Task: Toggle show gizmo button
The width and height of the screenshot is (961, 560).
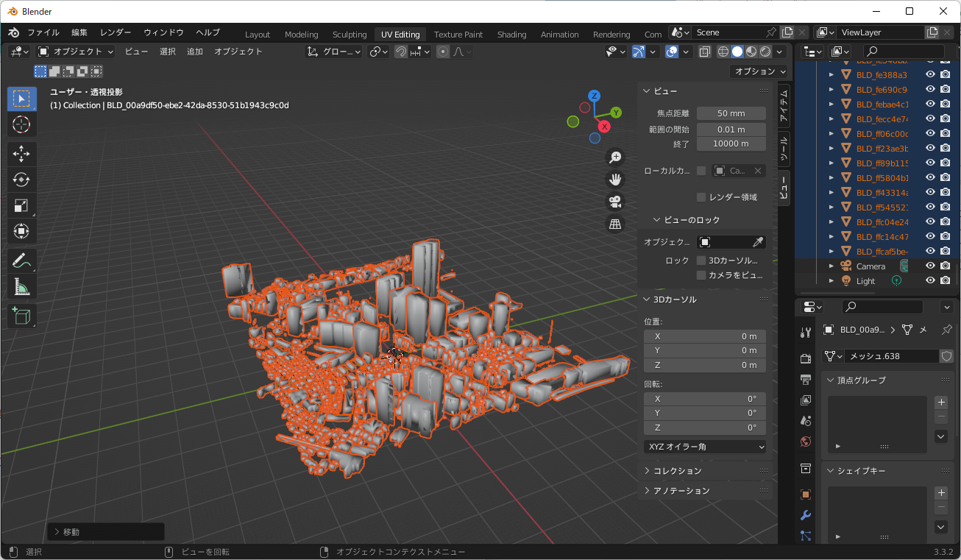Action: [638, 52]
